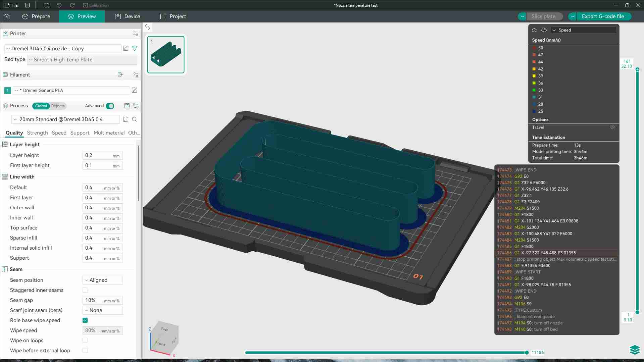Open the Bed type dropdown
644x362 pixels.
click(x=82, y=60)
